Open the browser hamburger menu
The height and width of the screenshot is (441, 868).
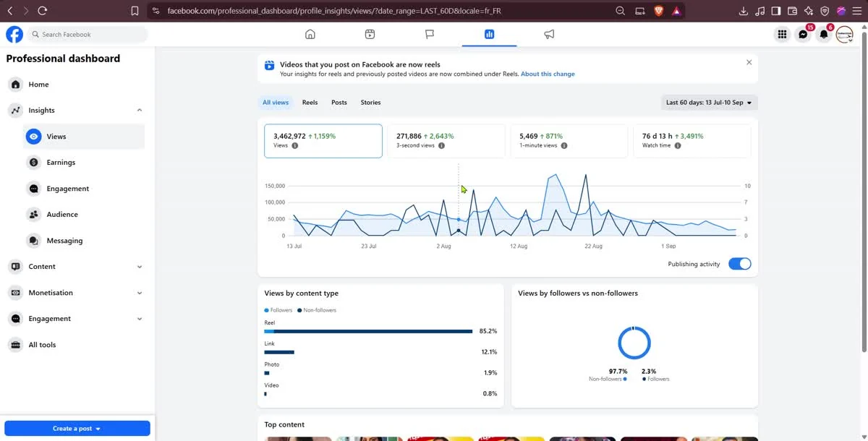coord(857,11)
